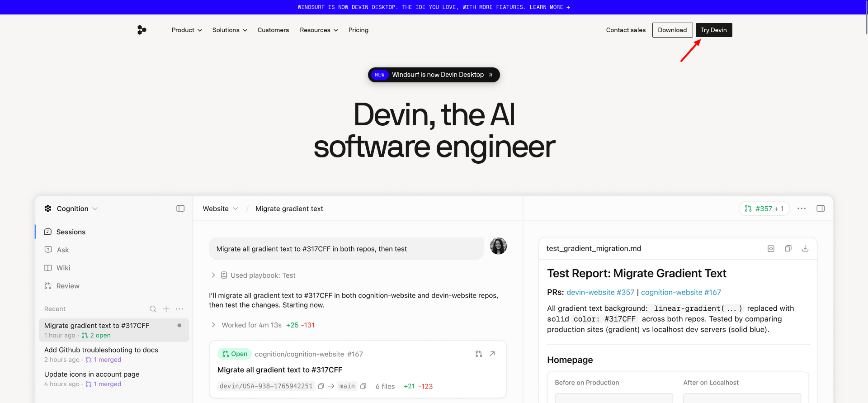Image resolution: width=868 pixels, height=403 pixels.
Task: Click the Try Devin button
Action: click(714, 30)
